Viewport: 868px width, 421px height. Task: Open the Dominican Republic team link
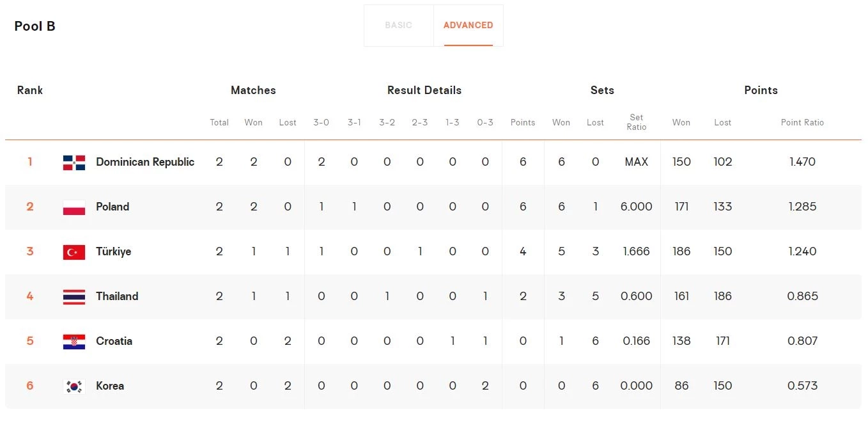point(145,162)
